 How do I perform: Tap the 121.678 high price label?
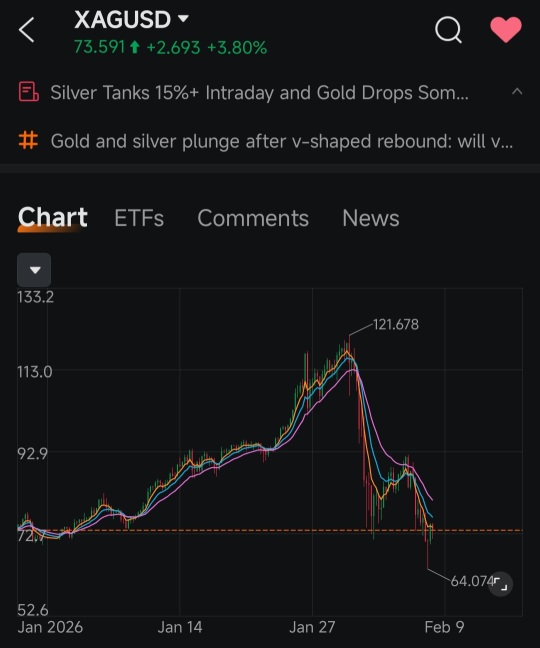click(x=396, y=324)
